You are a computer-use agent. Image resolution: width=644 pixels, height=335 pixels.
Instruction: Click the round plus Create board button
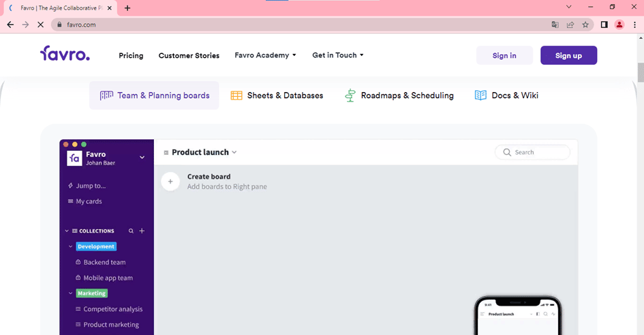tap(170, 181)
